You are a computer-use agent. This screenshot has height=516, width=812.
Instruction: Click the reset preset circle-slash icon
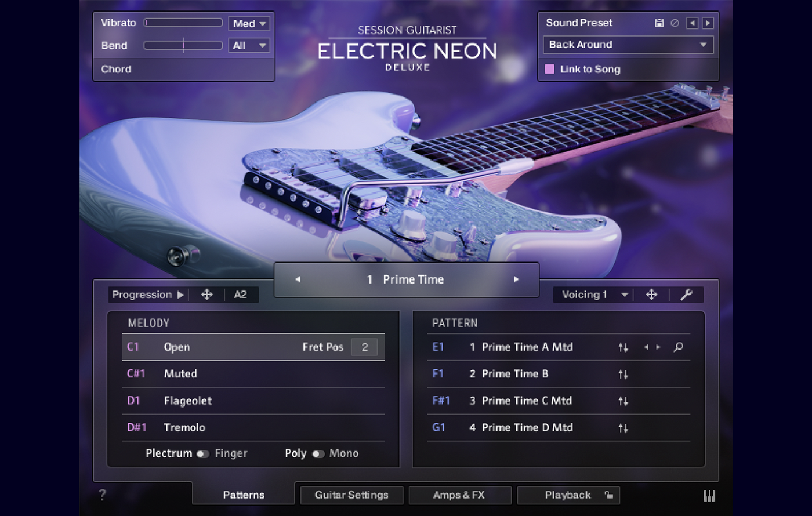pyautogui.click(x=675, y=23)
